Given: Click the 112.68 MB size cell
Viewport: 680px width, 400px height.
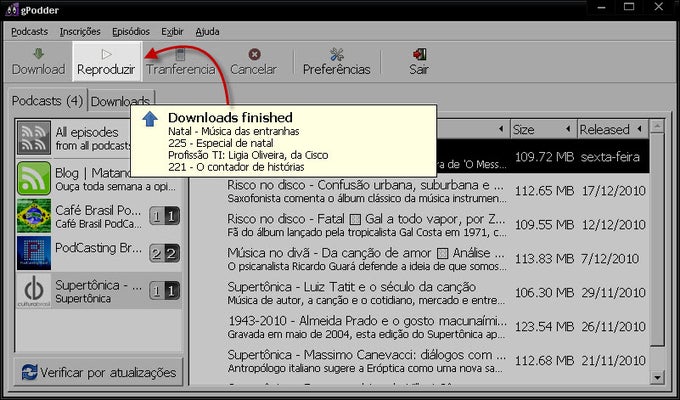Looking at the screenshot, I should (x=544, y=361).
